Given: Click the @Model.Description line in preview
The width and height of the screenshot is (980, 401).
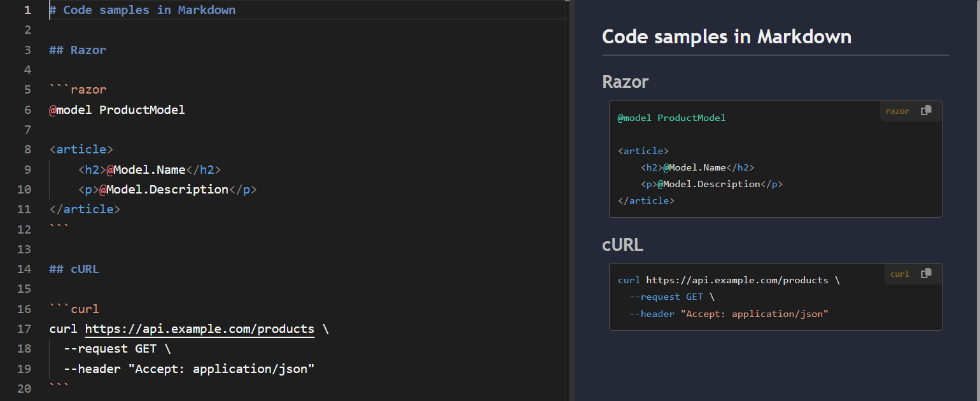Looking at the screenshot, I should 711,184.
